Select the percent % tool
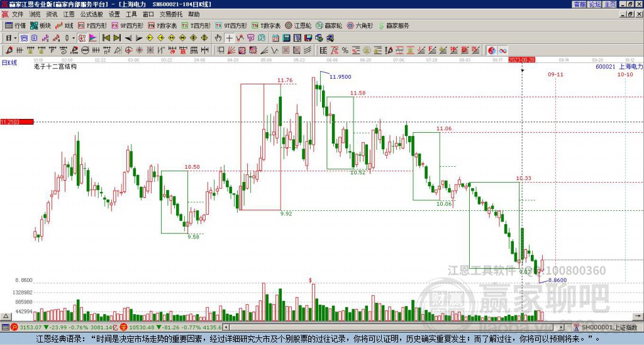The width and height of the screenshot is (644, 345). coord(345,50)
